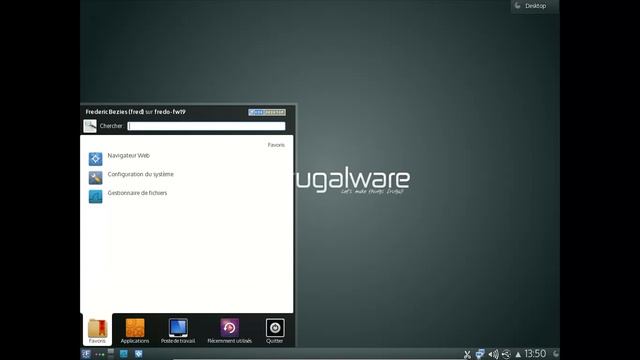
Task: Open the panel toolbox cashew at right edge
Action: 555,353
